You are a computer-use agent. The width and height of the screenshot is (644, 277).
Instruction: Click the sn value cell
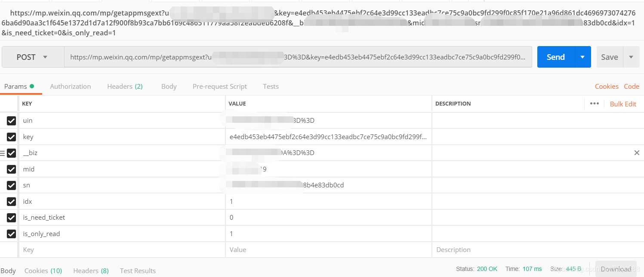(x=329, y=185)
